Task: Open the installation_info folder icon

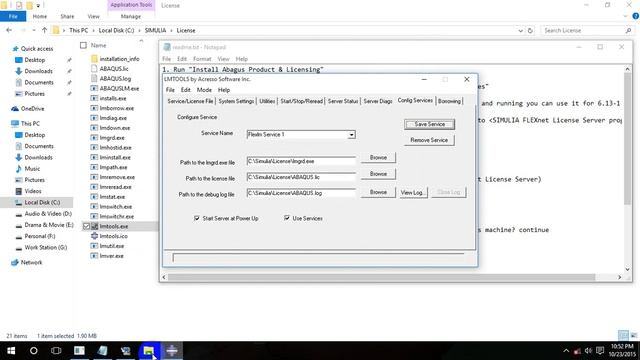Action: pos(94,59)
